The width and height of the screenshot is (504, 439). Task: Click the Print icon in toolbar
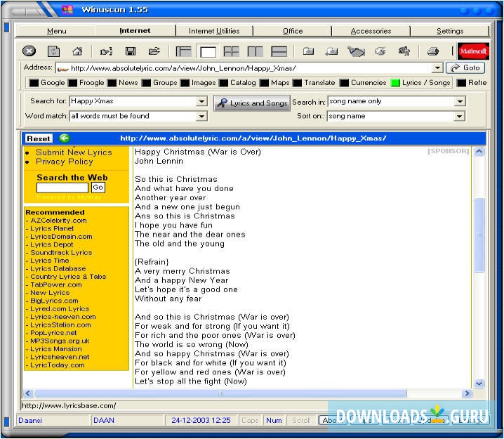point(433,51)
